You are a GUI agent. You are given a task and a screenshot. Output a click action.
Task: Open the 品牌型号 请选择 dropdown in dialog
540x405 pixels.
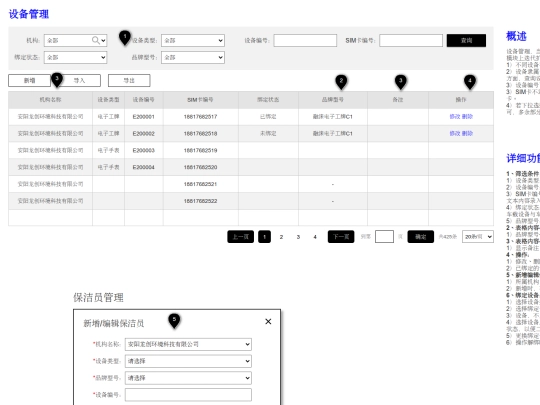click(188, 378)
